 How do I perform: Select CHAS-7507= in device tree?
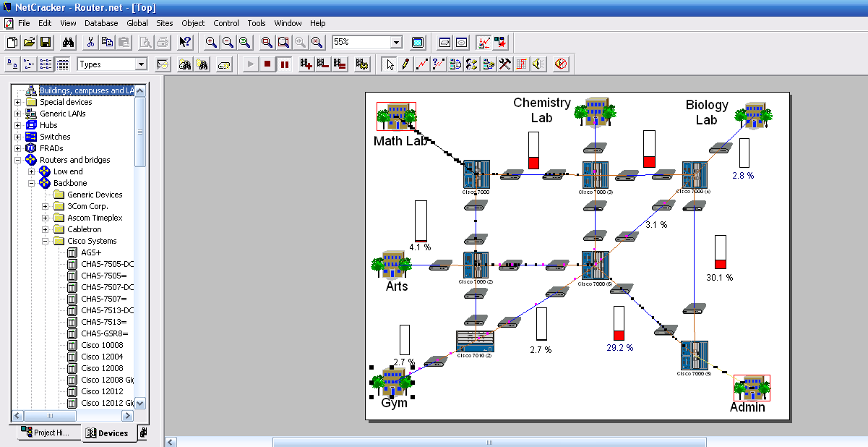coord(103,299)
